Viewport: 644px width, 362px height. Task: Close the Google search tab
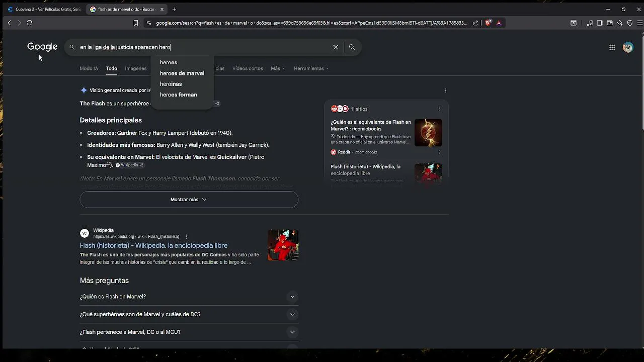tap(162, 9)
